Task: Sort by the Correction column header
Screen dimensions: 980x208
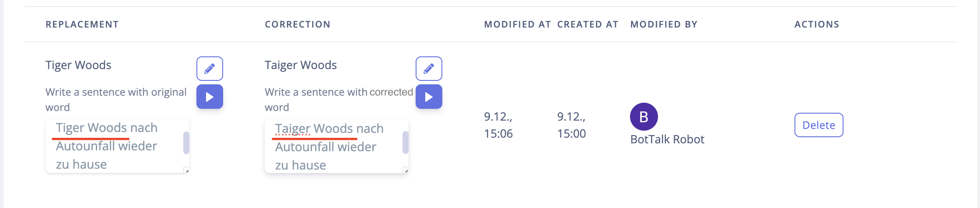Action: point(297,24)
